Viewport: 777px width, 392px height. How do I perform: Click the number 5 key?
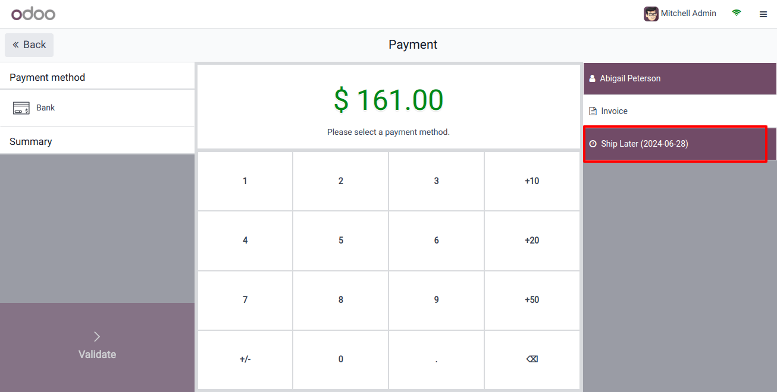coord(340,240)
